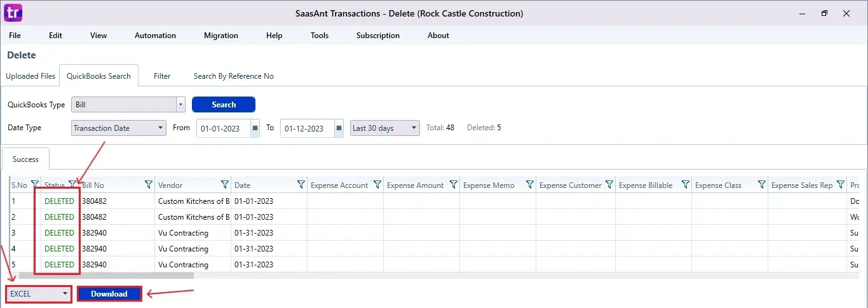
Task: Switch to Search By Reference No tab
Action: click(233, 76)
